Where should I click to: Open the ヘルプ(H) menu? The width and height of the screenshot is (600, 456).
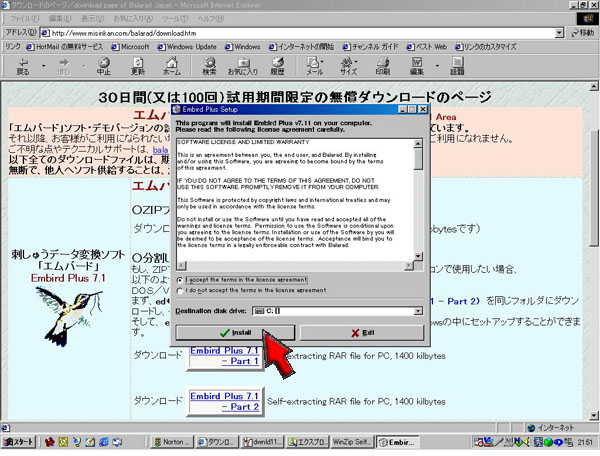[211, 18]
